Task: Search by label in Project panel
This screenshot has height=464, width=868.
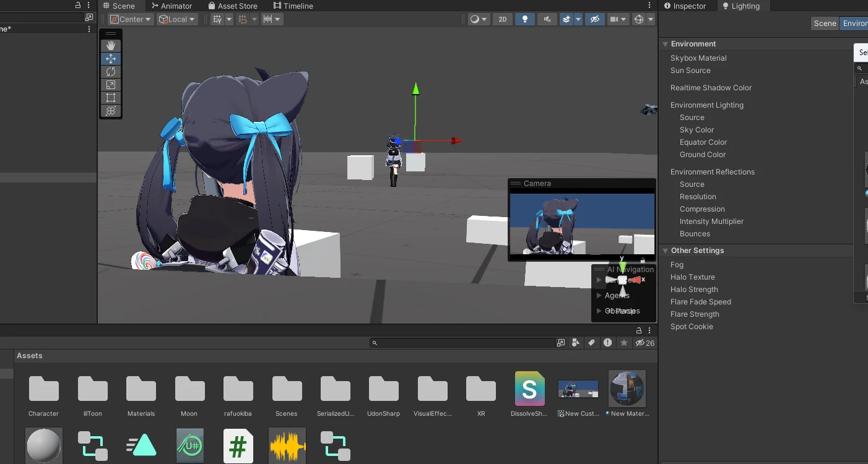Action: click(591, 343)
